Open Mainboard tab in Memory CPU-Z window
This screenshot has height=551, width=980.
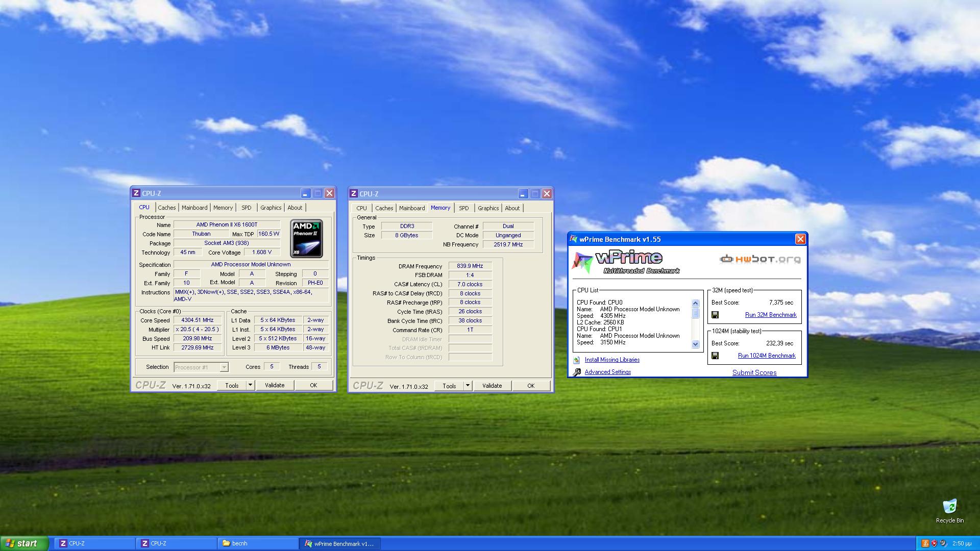[412, 208]
